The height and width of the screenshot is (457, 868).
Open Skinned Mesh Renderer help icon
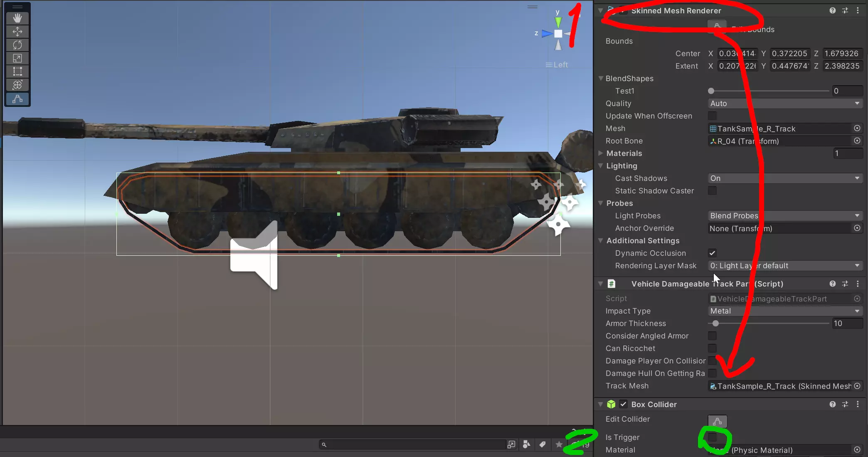[x=832, y=10]
